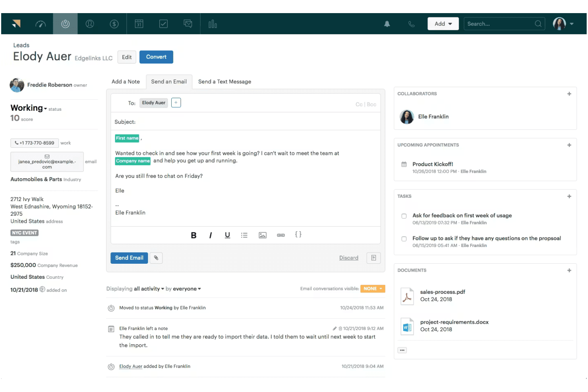Open the 'everyone' filter dropdown

click(187, 289)
